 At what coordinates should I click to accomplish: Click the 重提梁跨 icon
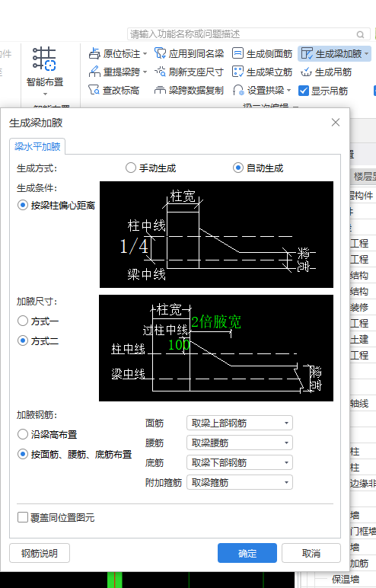(x=94, y=72)
